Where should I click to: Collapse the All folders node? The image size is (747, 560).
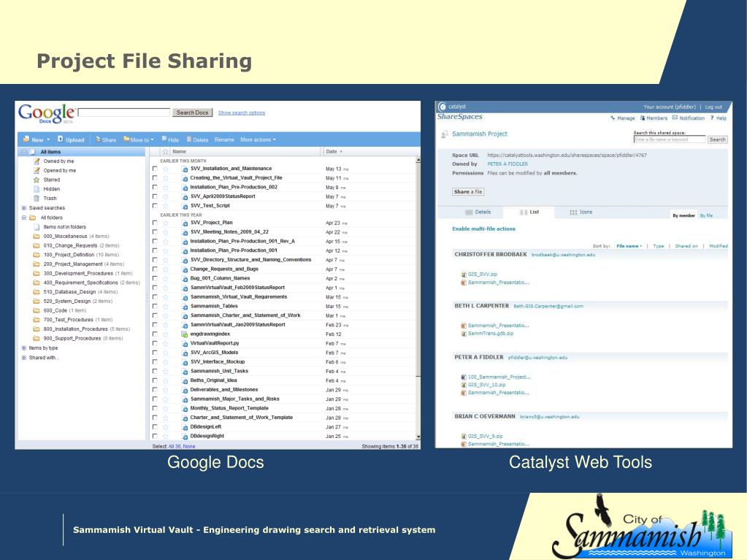pos(23,218)
